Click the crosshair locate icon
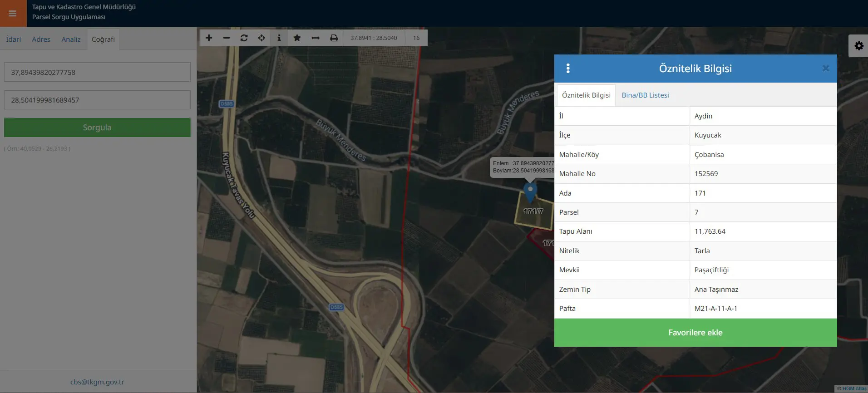This screenshot has width=868, height=393. tap(261, 38)
